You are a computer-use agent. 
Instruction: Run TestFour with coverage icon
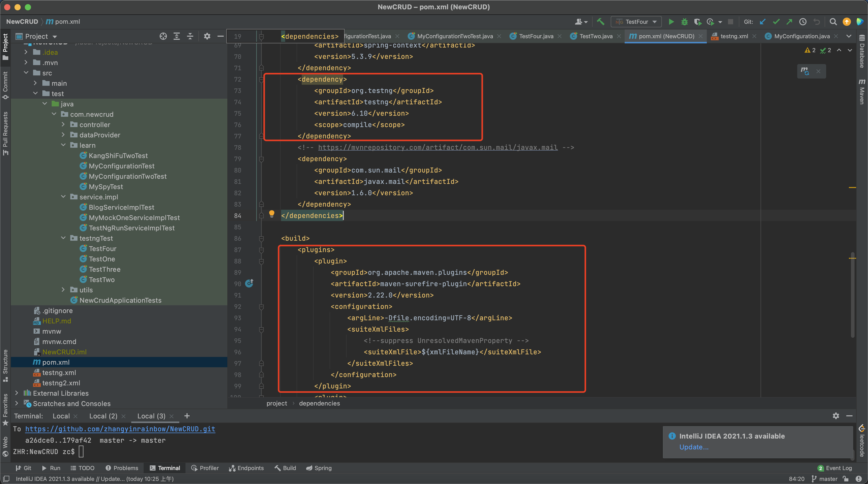click(x=698, y=21)
